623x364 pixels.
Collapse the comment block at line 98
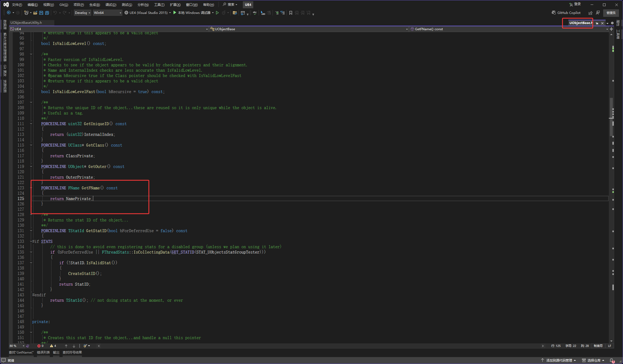pyautogui.click(x=31, y=54)
